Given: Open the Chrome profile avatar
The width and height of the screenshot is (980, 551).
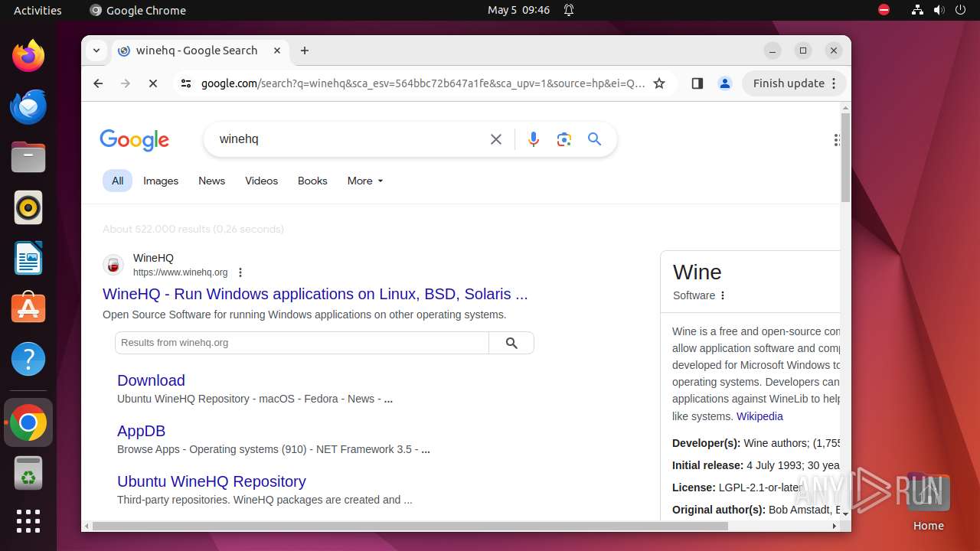Looking at the screenshot, I should (725, 83).
